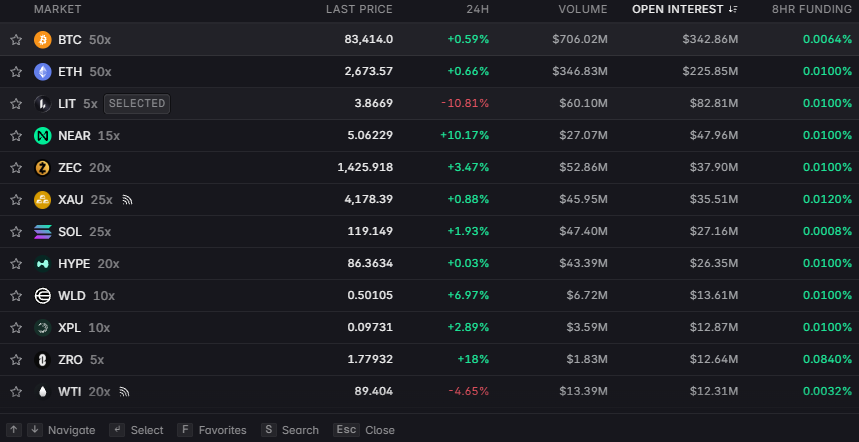Click the F key Favorites icon
The height and width of the screenshot is (442, 859).
(x=185, y=429)
